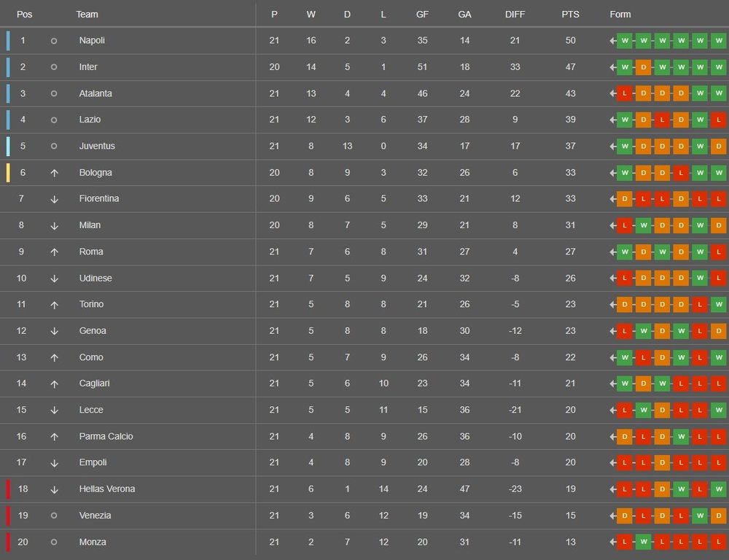The image size is (729, 560).
Task: Click Fiorentina's down arrow position icon
Action: 54,199
